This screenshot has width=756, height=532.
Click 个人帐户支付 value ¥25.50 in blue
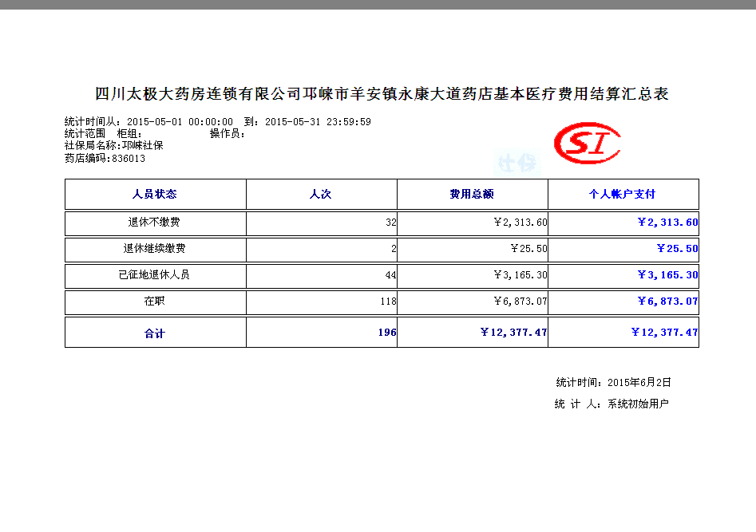coord(678,249)
